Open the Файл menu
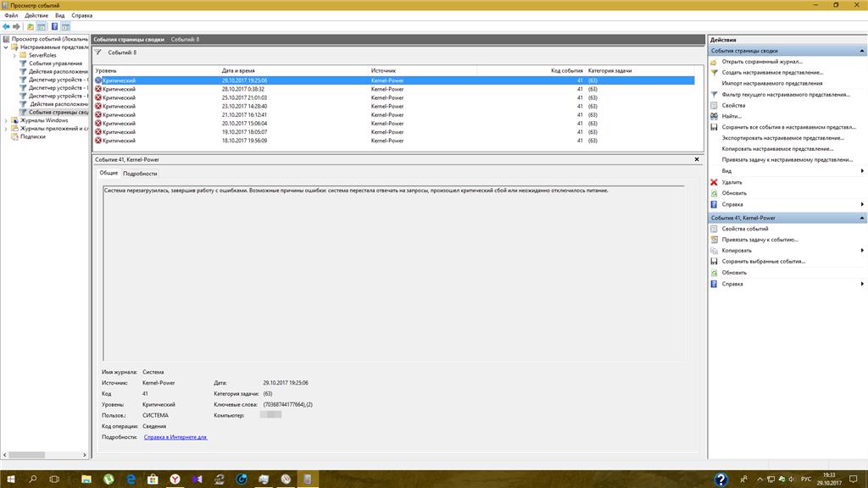 pos(11,15)
